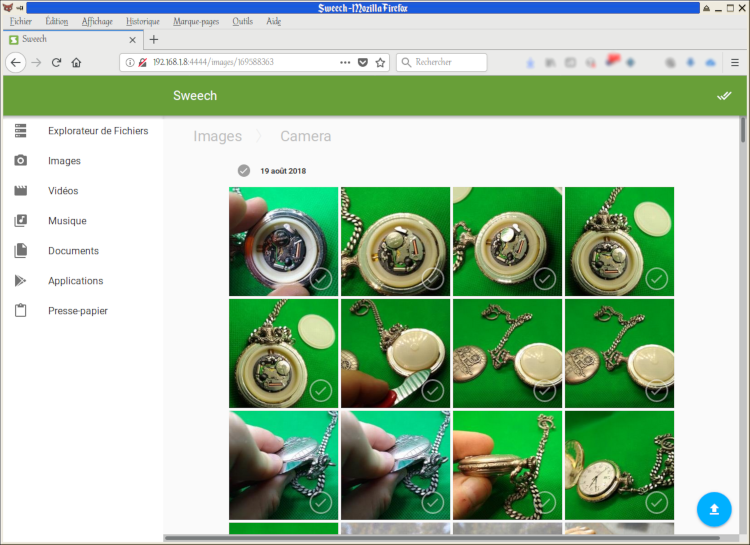Click the browser forward arrow
The width and height of the screenshot is (750, 545).
[36, 62]
